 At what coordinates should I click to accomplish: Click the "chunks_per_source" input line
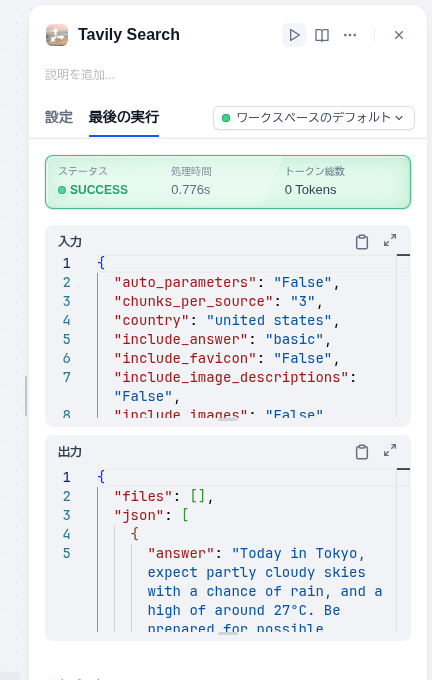coord(218,301)
